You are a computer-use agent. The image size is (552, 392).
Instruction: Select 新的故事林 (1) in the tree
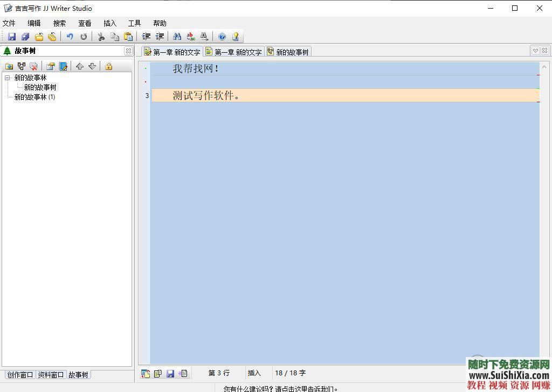click(33, 97)
